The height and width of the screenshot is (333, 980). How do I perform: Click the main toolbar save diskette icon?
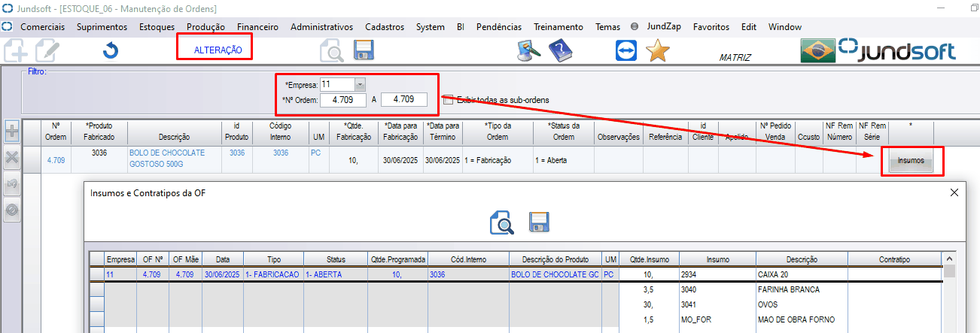tap(364, 51)
